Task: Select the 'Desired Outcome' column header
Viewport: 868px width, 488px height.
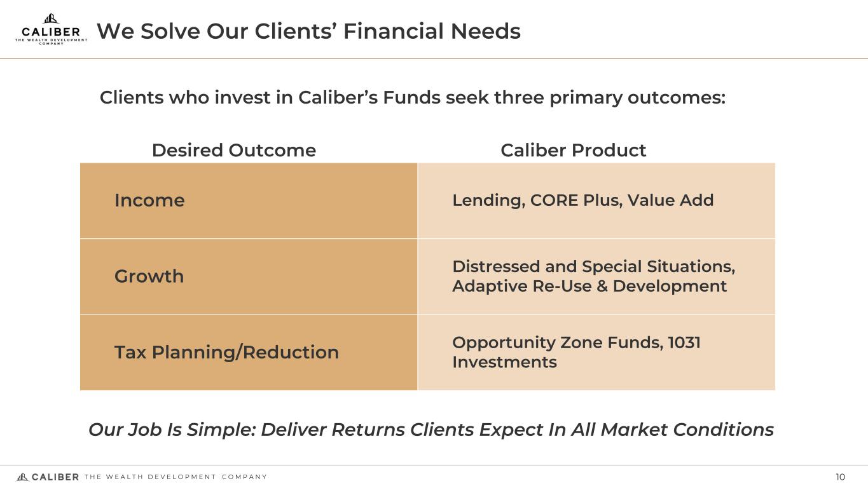Action: coord(233,151)
